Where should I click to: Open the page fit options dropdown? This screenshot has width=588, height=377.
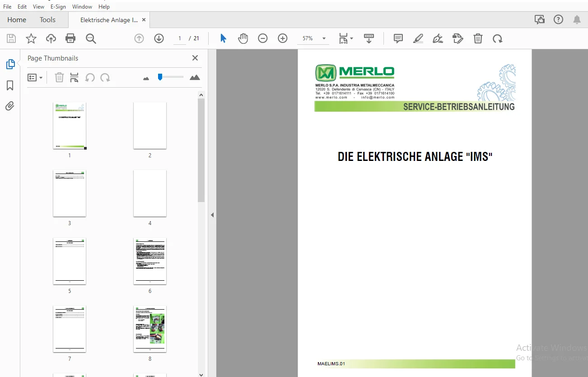(x=346, y=38)
